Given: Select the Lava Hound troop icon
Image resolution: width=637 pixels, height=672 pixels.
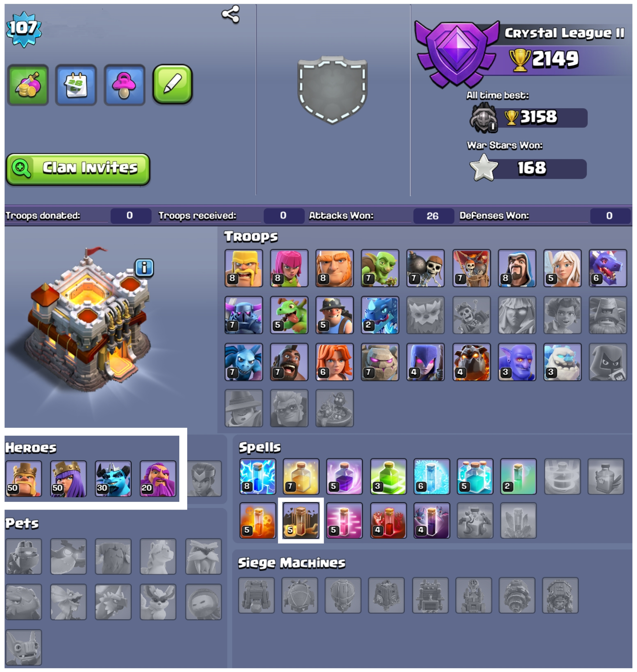Looking at the screenshot, I should tap(471, 362).
